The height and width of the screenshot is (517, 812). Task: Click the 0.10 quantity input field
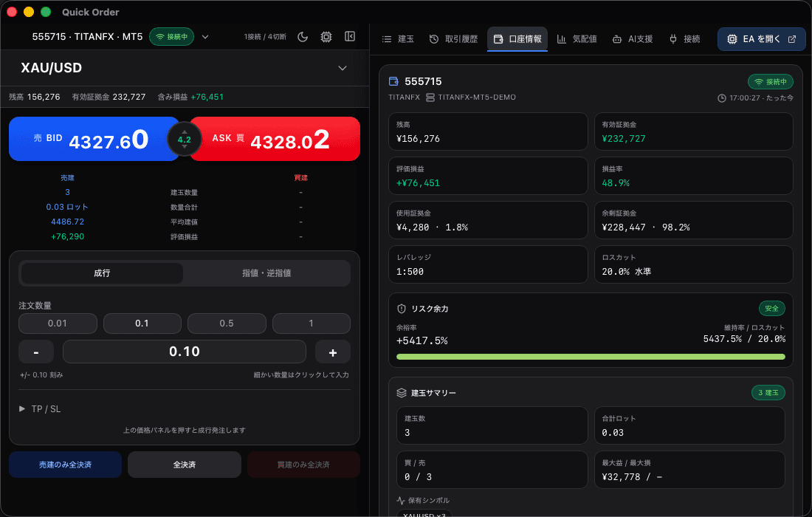185,352
